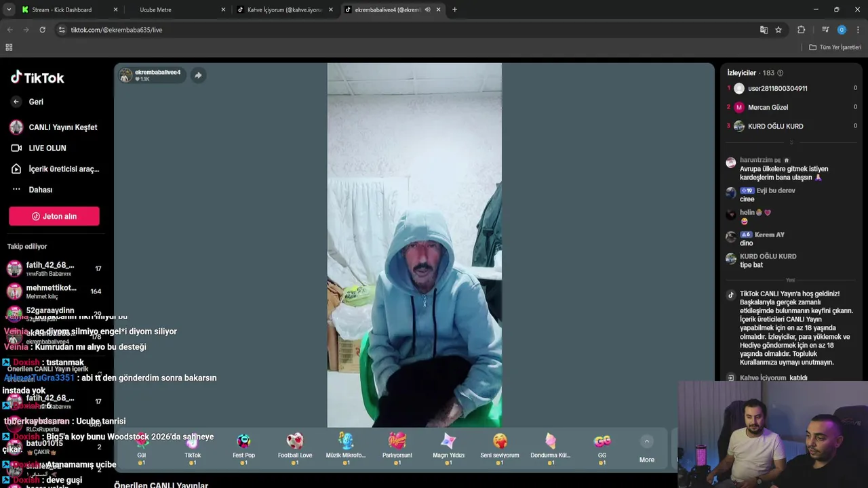The width and height of the screenshot is (868, 488).
Task: Click the tiktok.com address bar
Action: pyautogui.click(x=407, y=30)
